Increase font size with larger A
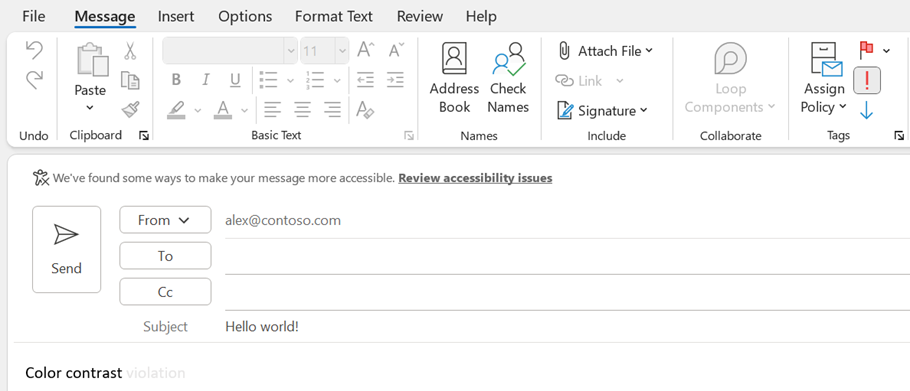Screen dimensions: 910x391 366,50
